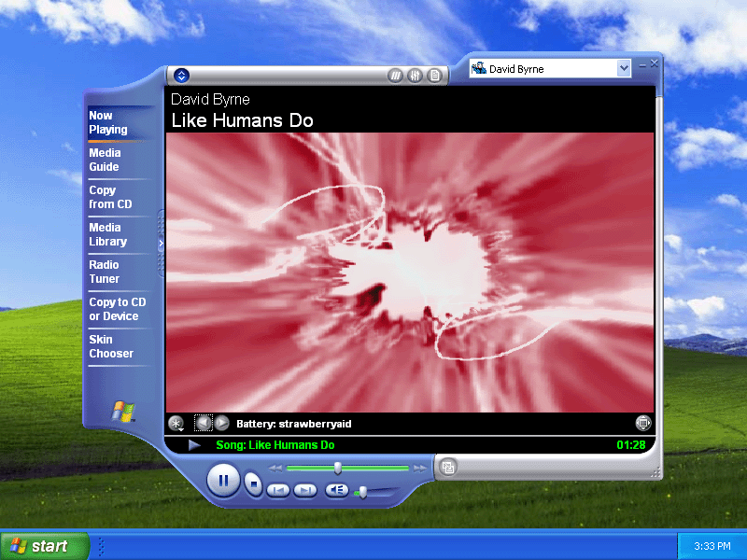Click the seek slider thumb
Viewport: 747px width, 560px height.
click(x=337, y=468)
